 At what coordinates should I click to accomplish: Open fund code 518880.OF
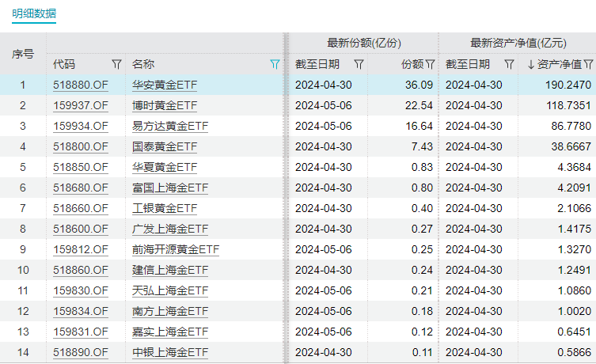pos(81,85)
